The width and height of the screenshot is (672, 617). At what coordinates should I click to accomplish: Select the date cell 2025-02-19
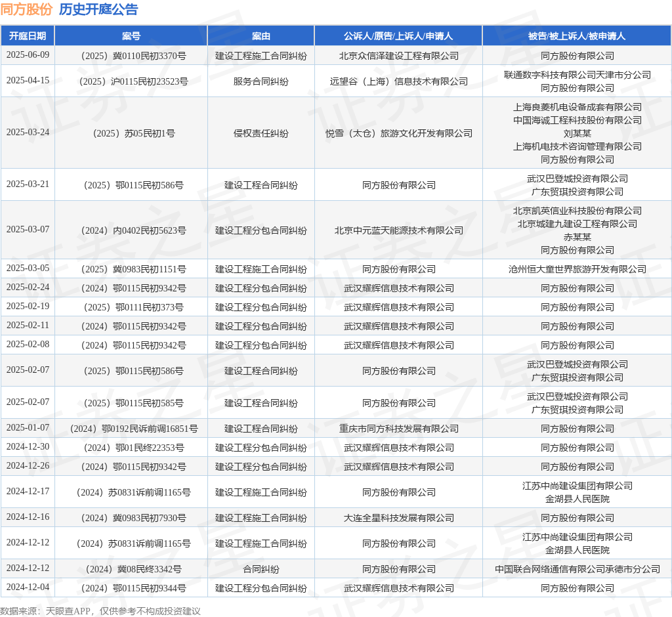(28, 307)
